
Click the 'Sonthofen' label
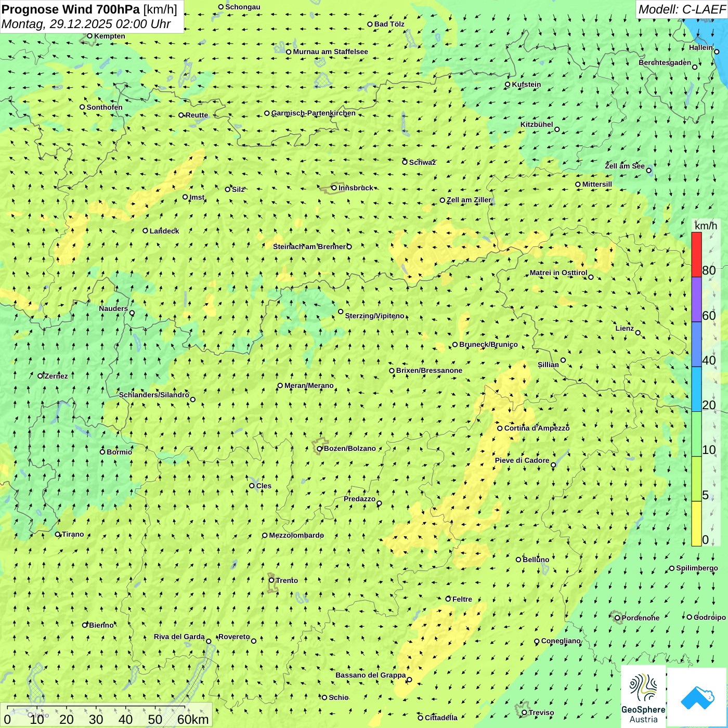[x=105, y=107]
